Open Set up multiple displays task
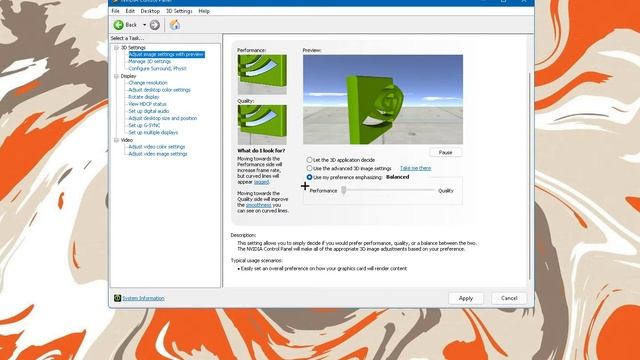This screenshot has height=360, width=640. [x=153, y=133]
